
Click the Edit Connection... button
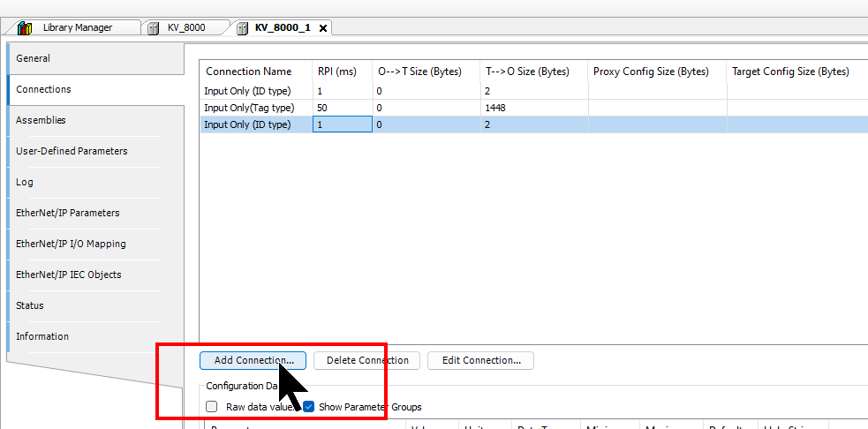coord(480,360)
